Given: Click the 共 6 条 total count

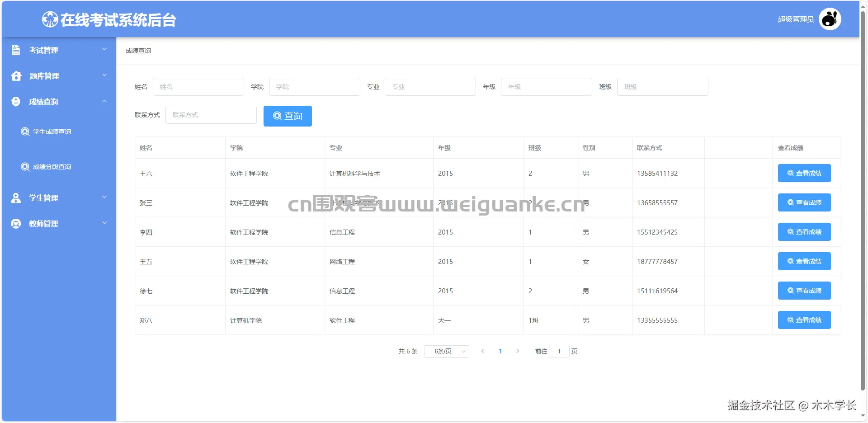Looking at the screenshot, I should [408, 351].
